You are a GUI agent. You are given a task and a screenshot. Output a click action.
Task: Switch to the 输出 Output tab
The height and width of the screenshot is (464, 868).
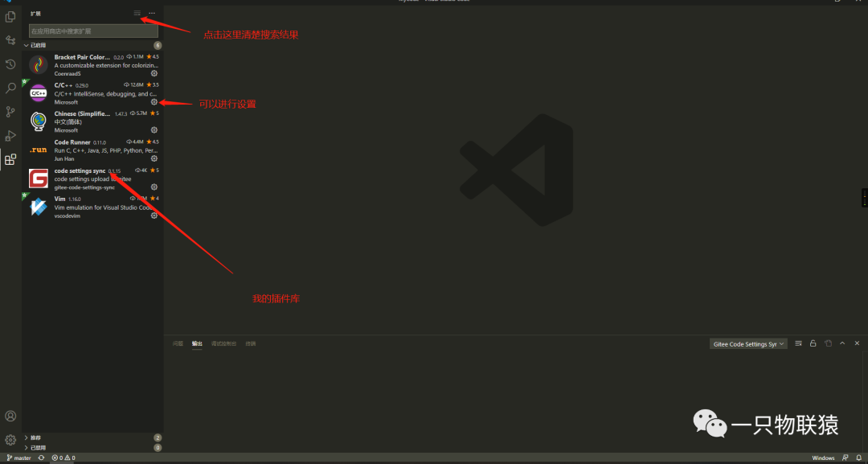click(197, 344)
